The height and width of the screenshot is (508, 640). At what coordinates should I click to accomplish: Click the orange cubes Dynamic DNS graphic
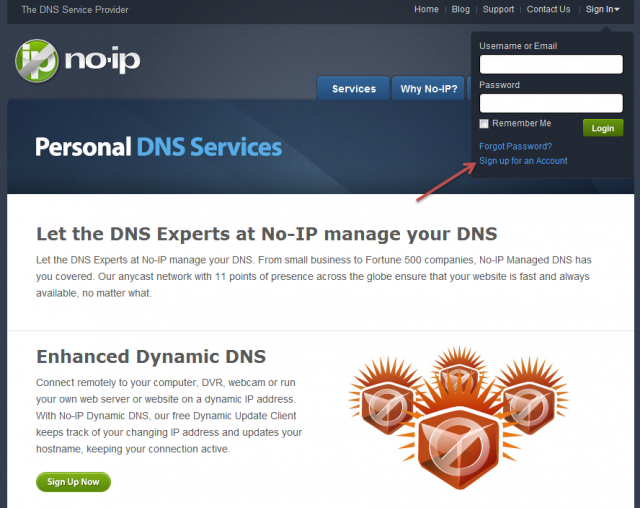click(459, 417)
